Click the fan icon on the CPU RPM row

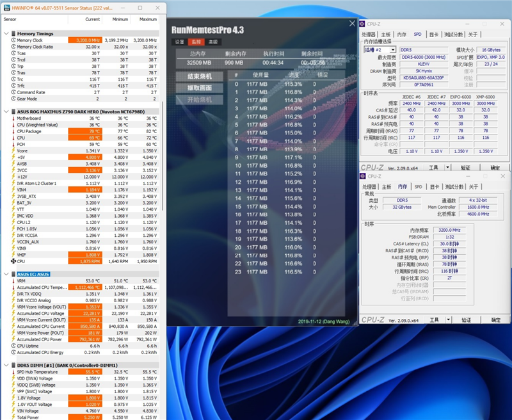pos(13,261)
